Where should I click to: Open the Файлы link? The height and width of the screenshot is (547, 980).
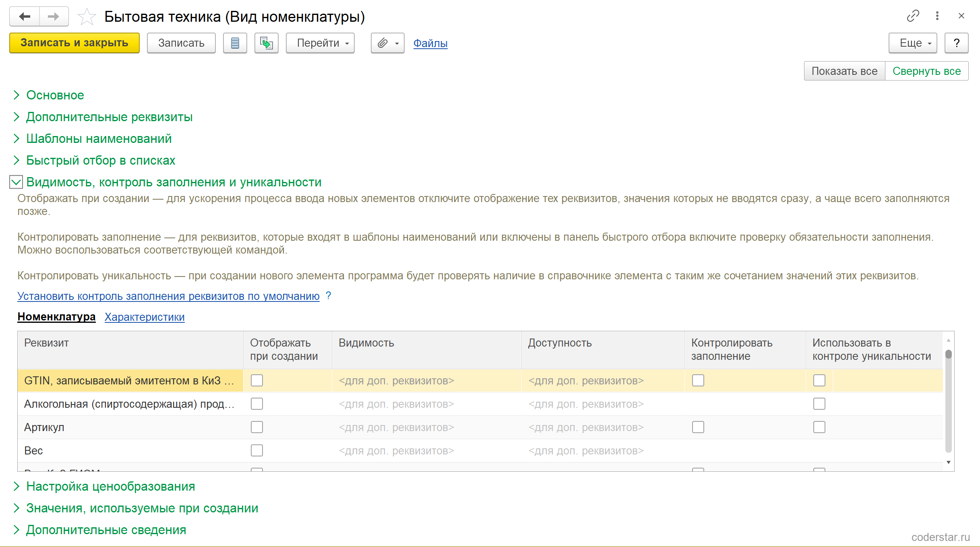tap(430, 43)
